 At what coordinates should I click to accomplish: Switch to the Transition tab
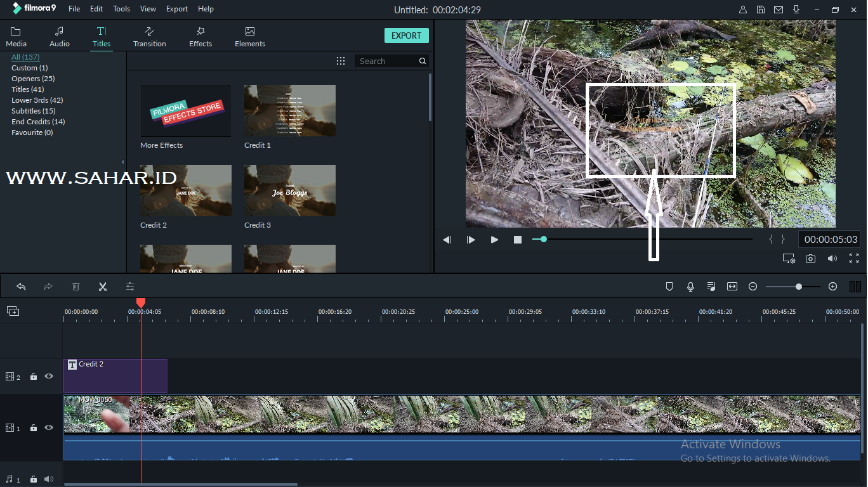click(x=149, y=36)
